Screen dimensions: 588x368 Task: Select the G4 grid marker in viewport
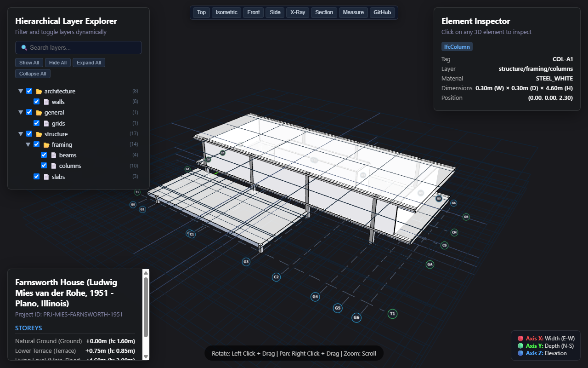tap(315, 297)
